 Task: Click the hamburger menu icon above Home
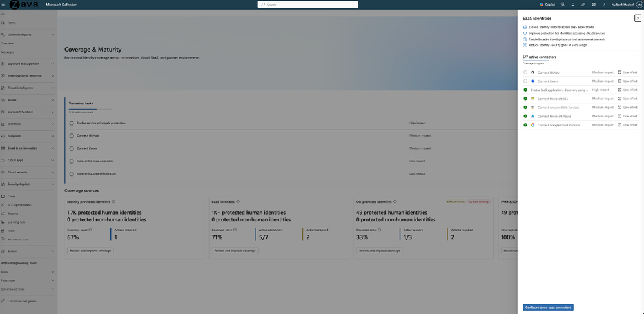click(x=3, y=14)
